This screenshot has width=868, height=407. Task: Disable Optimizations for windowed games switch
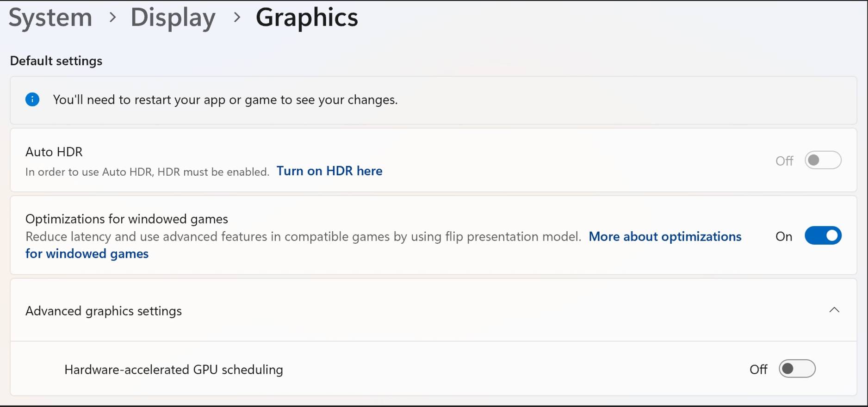coord(823,236)
